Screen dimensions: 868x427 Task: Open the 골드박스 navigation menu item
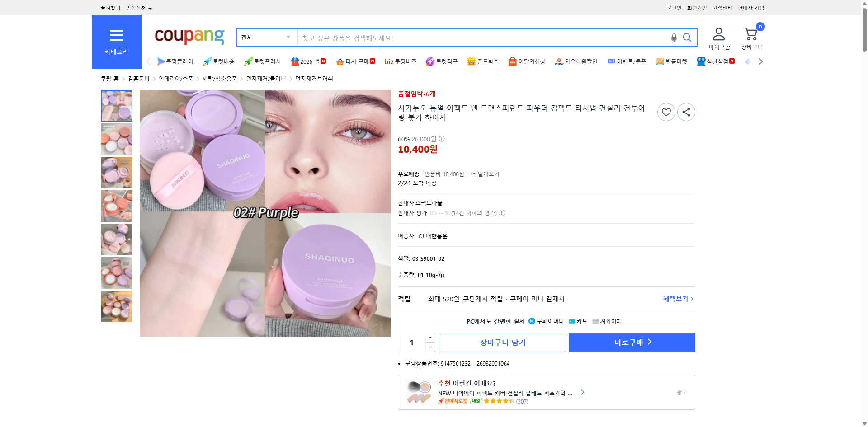[483, 61]
